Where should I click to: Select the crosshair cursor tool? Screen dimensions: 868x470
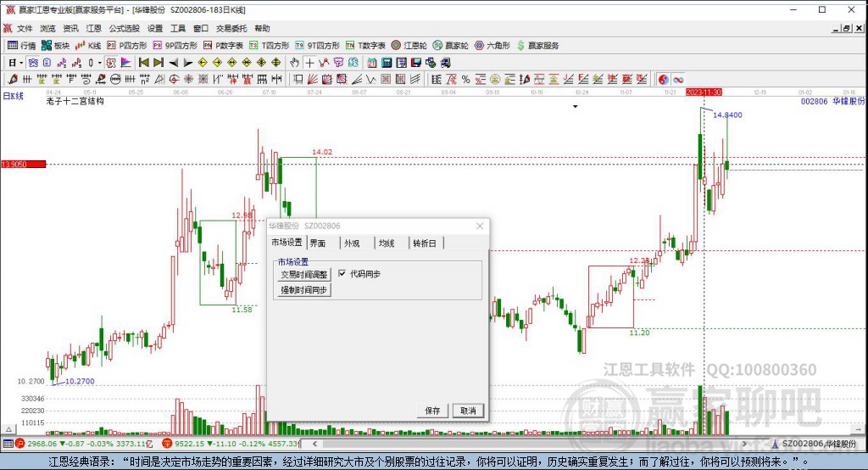point(309,63)
